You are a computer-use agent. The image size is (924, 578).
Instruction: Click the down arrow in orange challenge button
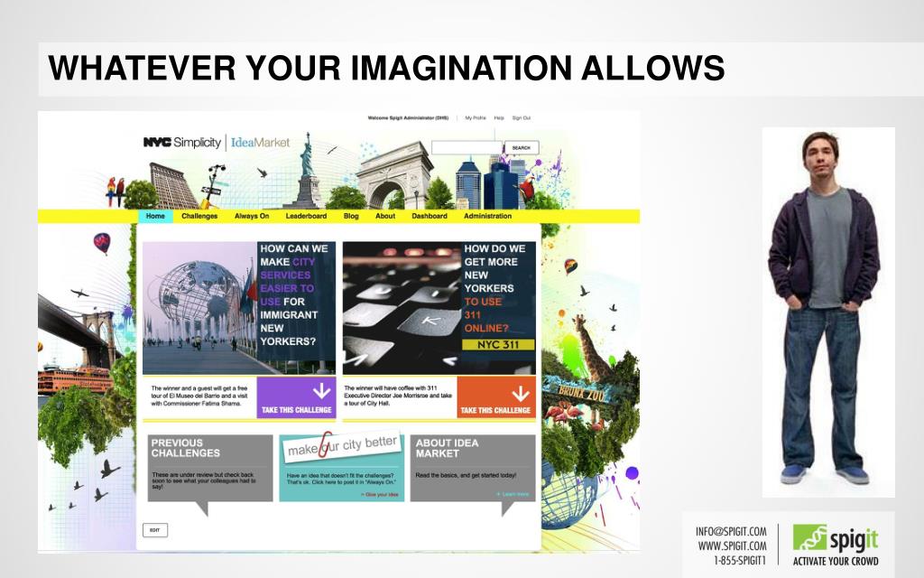tap(521, 394)
